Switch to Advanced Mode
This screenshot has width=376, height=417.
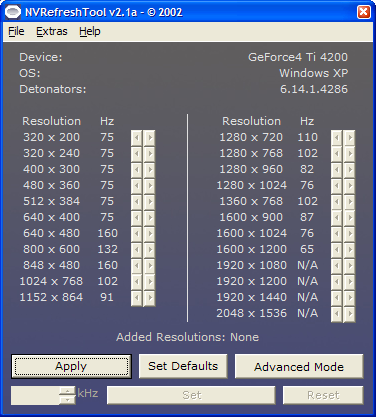[x=299, y=366]
